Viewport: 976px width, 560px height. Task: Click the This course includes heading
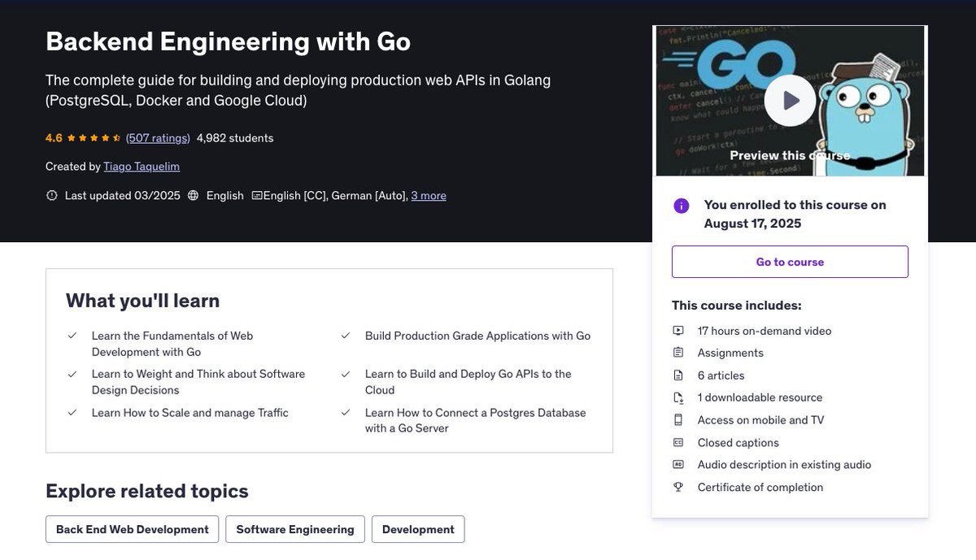click(737, 306)
